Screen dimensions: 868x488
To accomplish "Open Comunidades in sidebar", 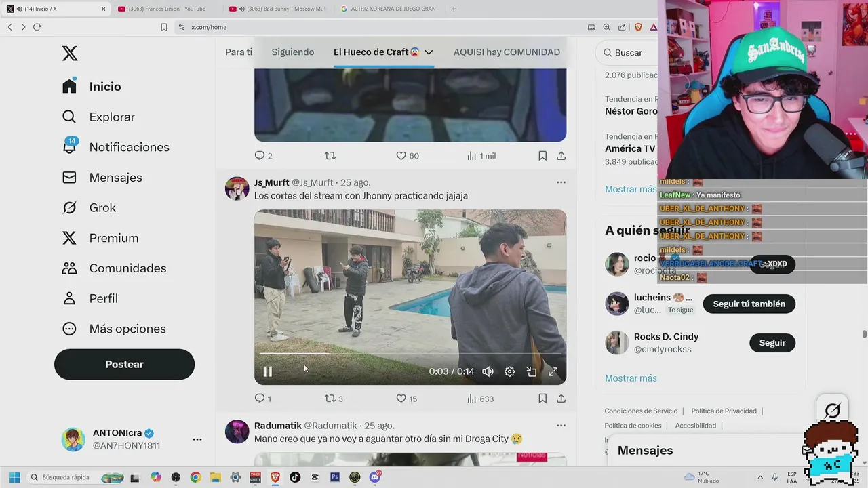I will pos(114,268).
